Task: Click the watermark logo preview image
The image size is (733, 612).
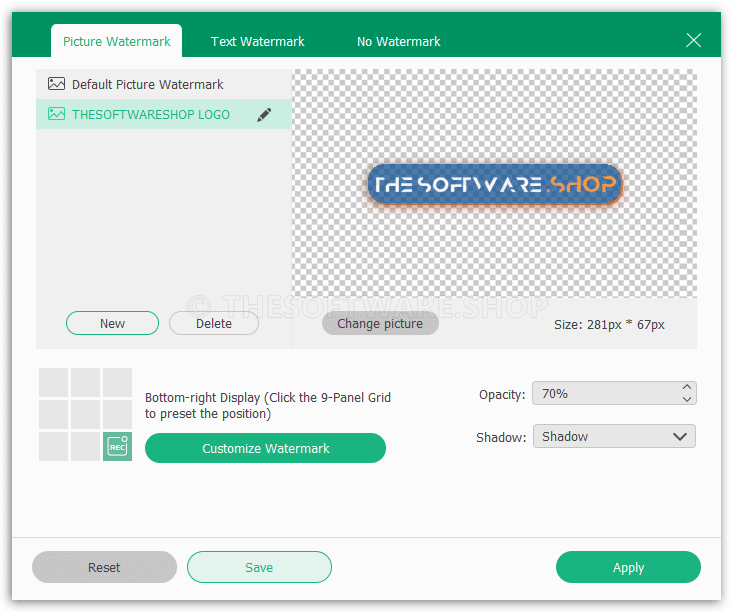Action: [x=495, y=185]
